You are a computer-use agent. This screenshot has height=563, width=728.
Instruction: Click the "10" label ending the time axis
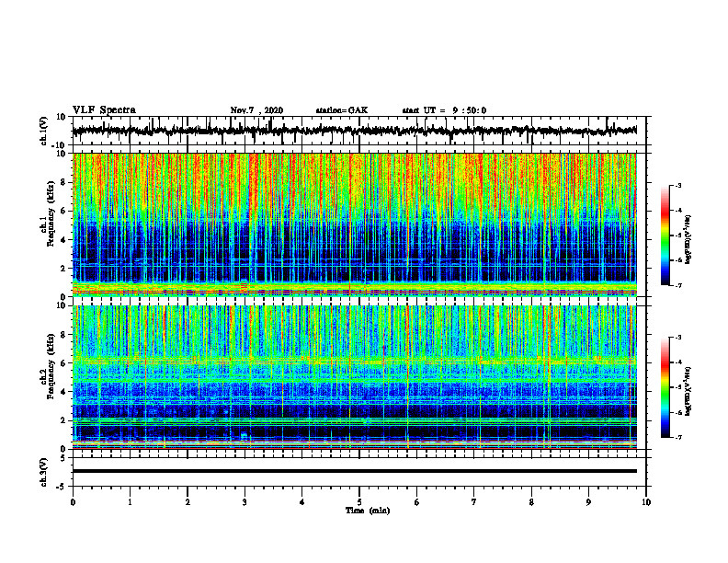point(646,502)
